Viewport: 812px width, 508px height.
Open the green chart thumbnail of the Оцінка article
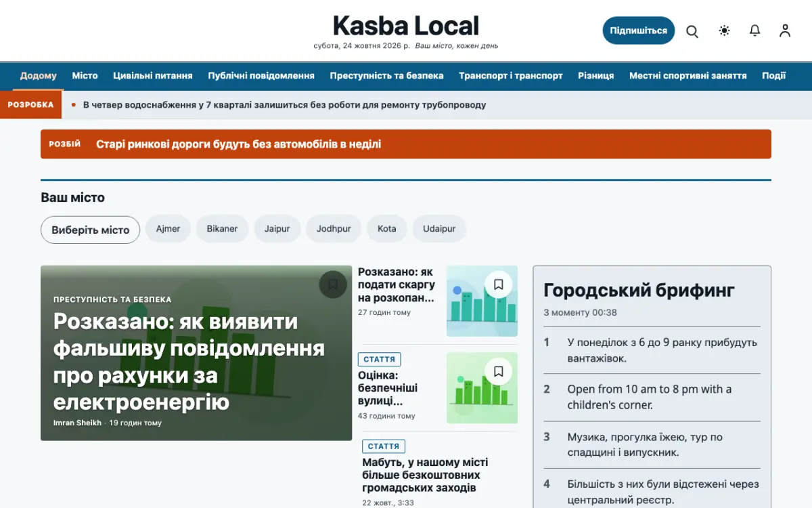(x=482, y=388)
